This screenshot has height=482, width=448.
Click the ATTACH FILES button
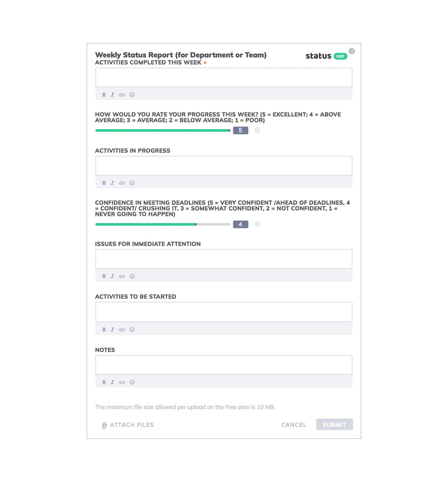126,425
